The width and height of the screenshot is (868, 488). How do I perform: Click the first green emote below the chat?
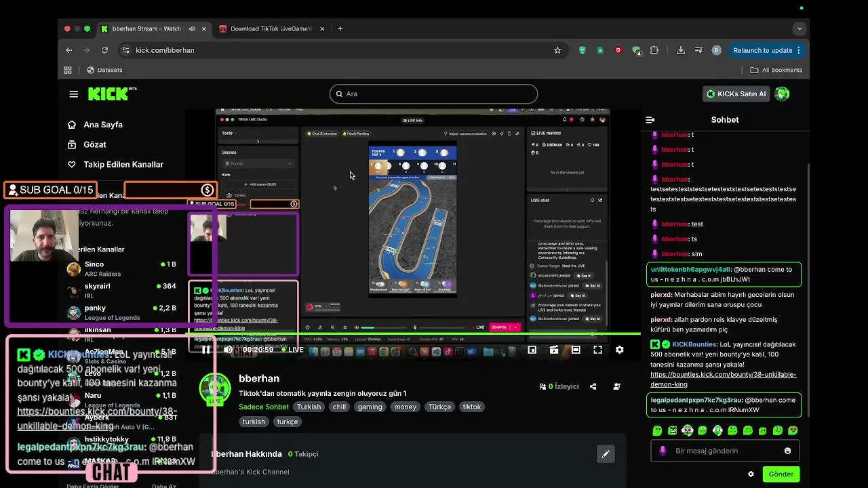coord(657,430)
